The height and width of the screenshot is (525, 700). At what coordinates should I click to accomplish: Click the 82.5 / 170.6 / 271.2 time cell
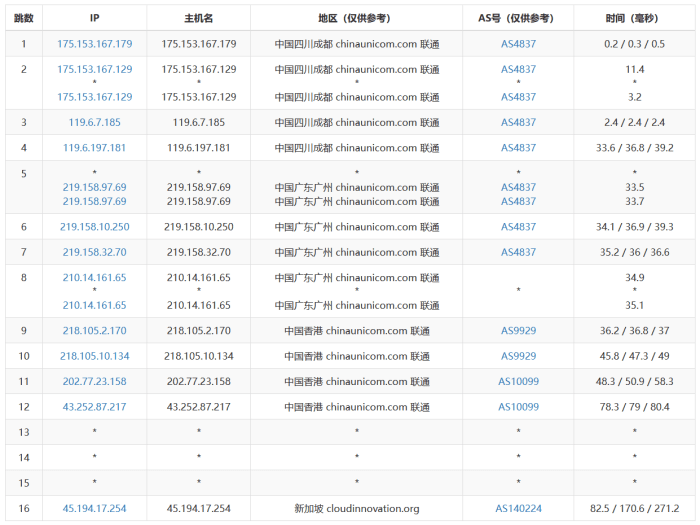[x=634, y=509]
